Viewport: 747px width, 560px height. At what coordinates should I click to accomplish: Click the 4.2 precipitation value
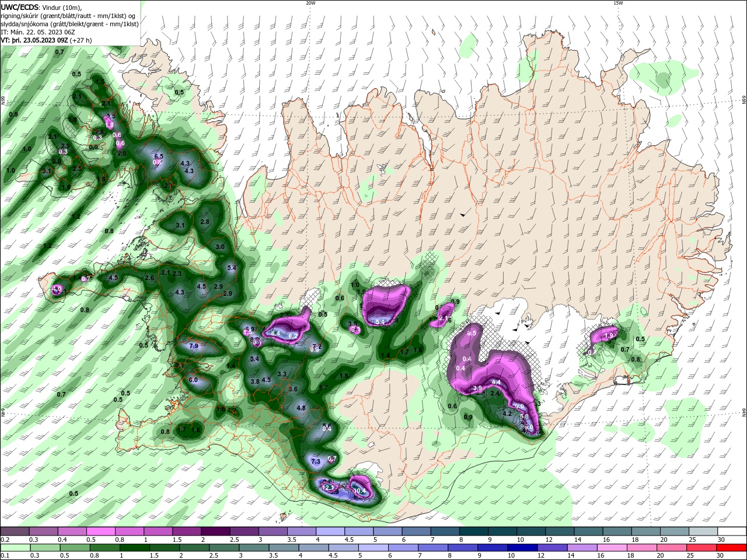tap(507, 414)
